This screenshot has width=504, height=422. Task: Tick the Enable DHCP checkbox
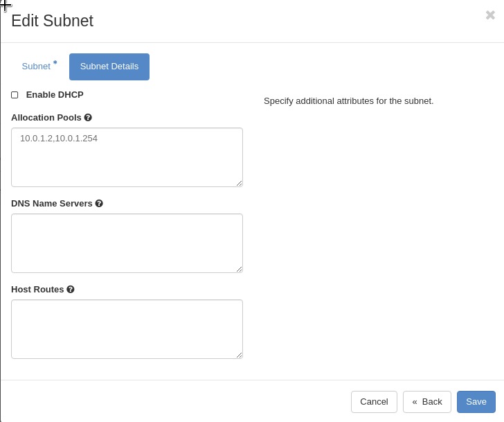click(15, 95)
